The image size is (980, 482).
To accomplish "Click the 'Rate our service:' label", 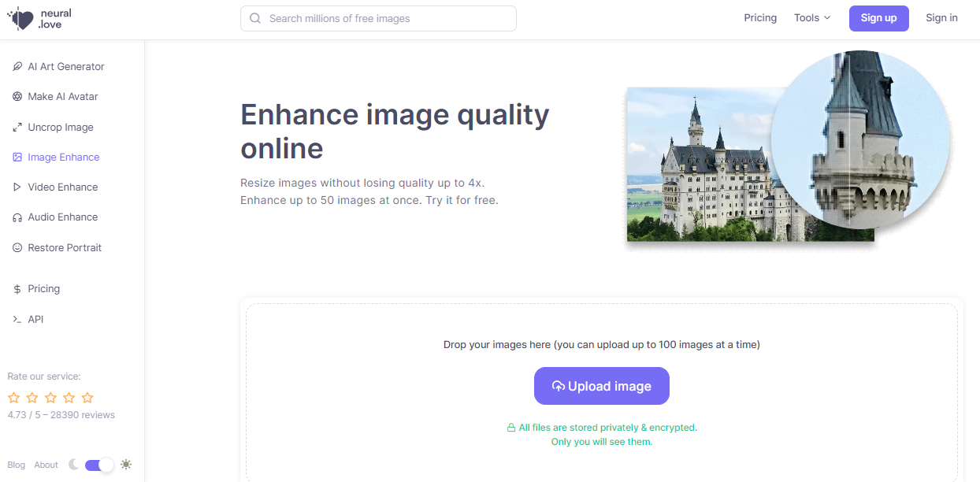I will pos(44,376).
